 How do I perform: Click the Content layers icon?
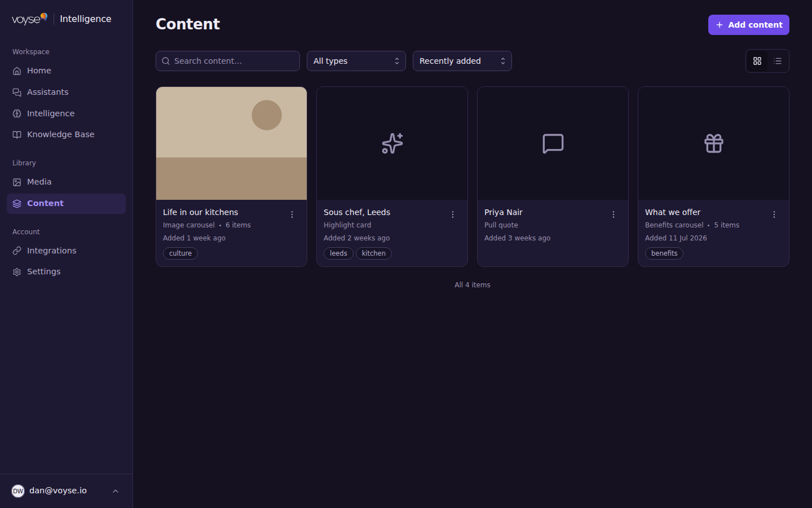(17, 204)
